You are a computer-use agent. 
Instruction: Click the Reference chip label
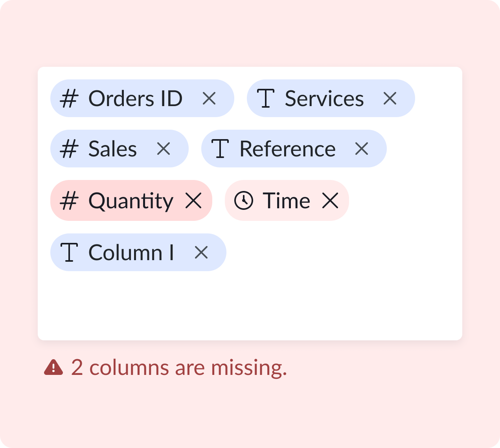287,149
